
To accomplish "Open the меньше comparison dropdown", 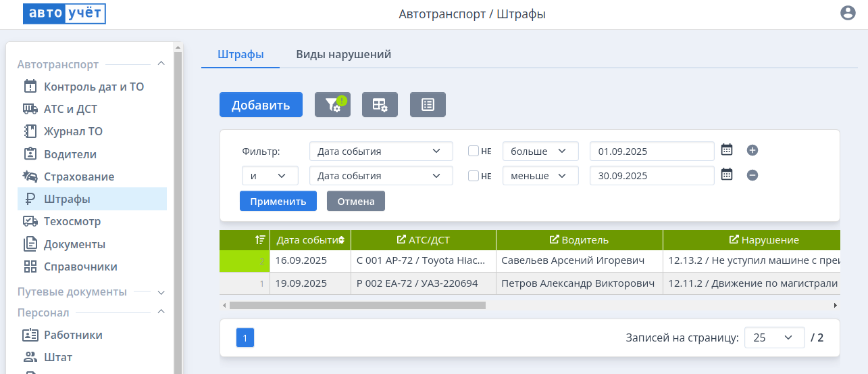I will pos(540,175).
